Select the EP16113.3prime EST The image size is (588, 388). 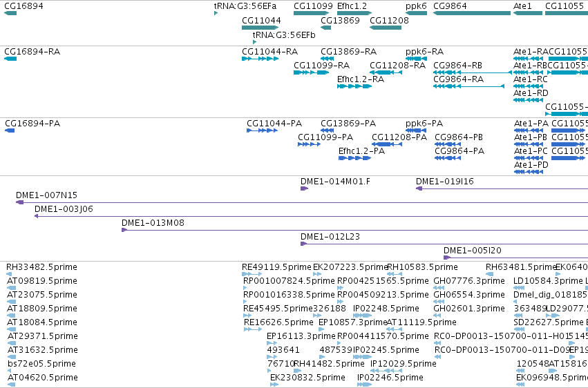click(272, 343)
